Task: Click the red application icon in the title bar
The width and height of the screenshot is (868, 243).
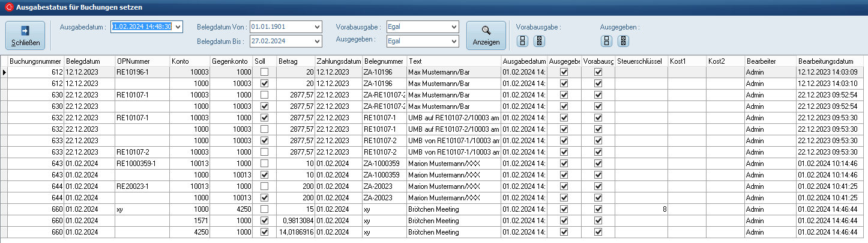Action: 8,7
